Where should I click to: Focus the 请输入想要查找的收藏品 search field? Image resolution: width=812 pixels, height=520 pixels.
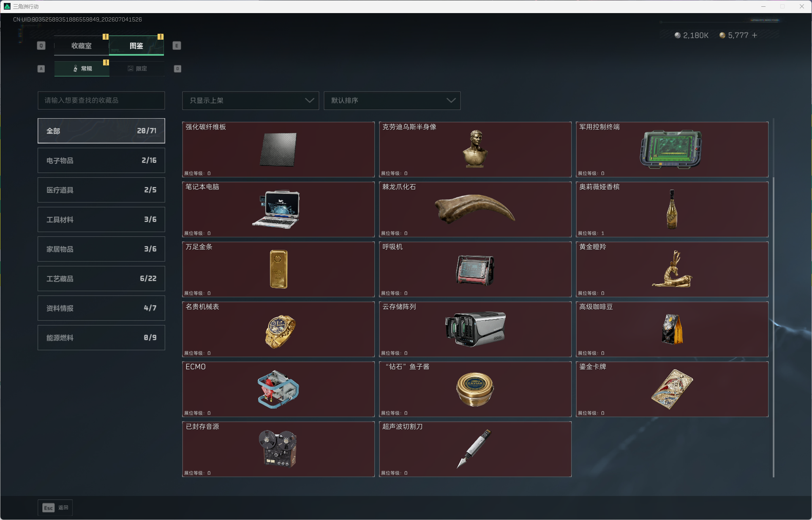[x=101, y=100]
